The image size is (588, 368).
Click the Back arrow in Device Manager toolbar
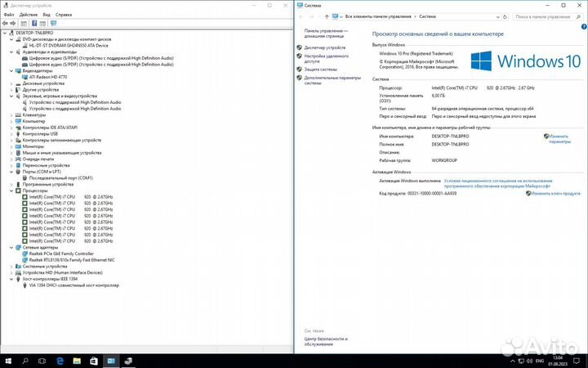point(5,23)
